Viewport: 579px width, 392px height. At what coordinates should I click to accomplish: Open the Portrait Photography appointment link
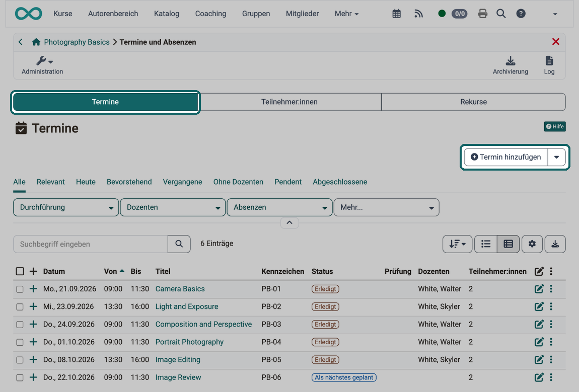(189, 342)
